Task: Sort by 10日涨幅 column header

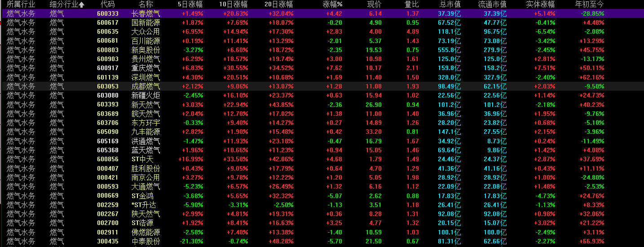Action: (x=234, y=4)
